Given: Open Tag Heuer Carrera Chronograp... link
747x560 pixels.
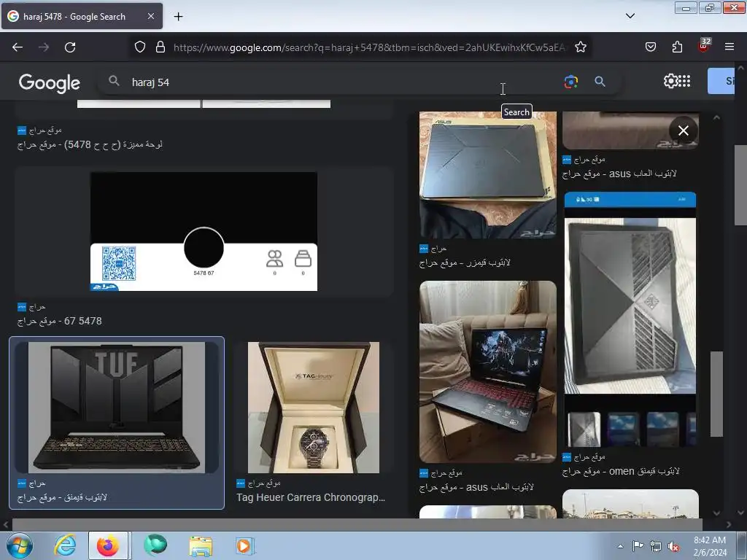Looking at the screenshot, I should point(311,497).
